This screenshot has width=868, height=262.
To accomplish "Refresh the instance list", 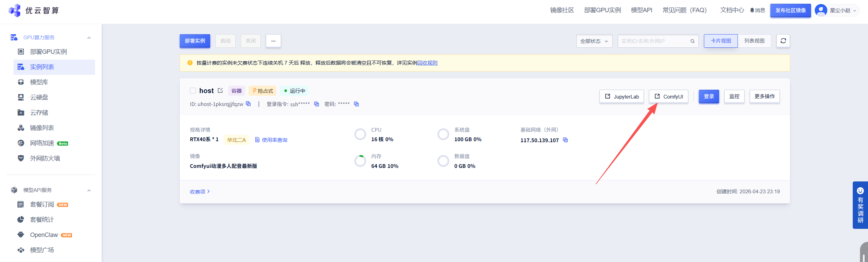I will [x=783, y=41].
